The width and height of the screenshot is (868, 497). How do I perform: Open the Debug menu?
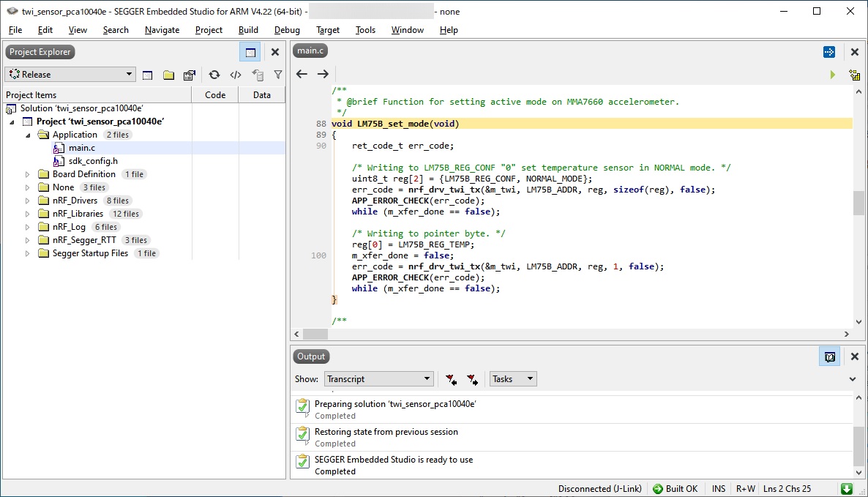pos(287,30)
